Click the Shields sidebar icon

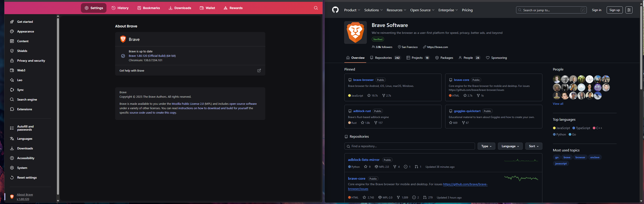12,51
